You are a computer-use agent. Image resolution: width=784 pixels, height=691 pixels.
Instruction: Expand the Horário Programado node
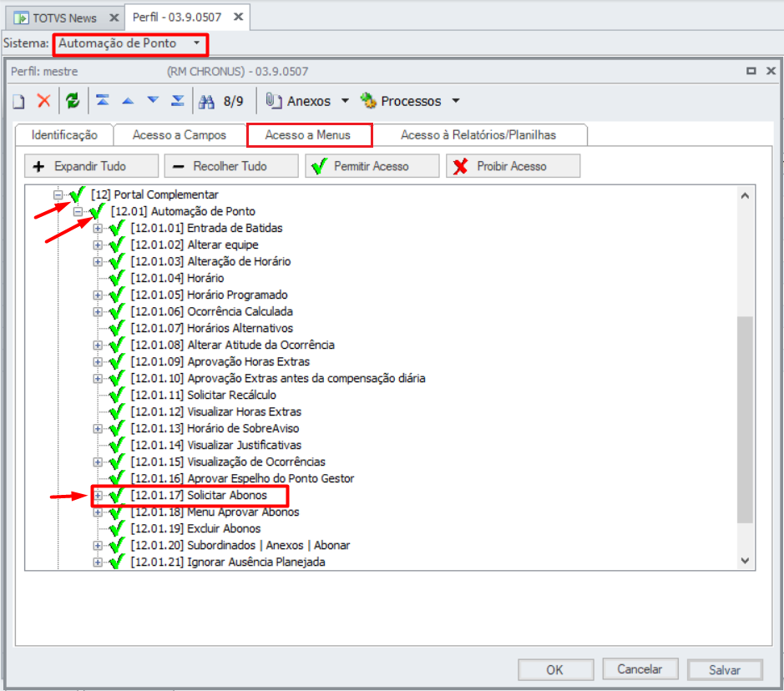[x=98, y=295]
